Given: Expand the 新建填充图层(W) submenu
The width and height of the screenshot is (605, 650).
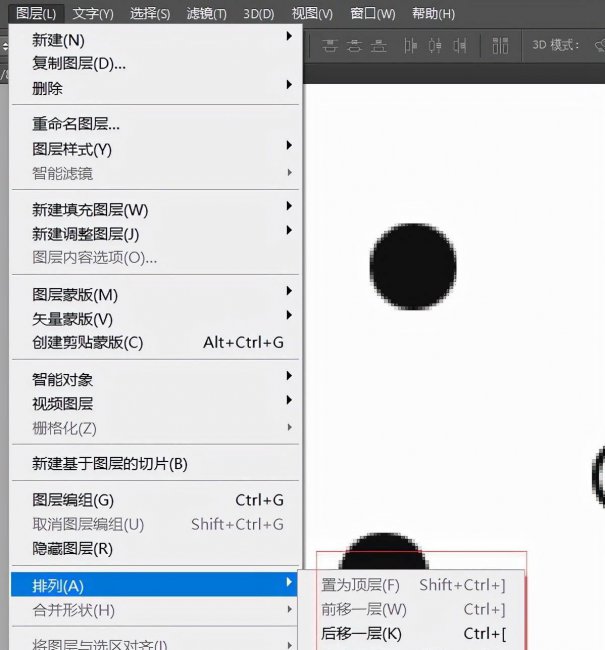Looking at the screenshot, I should (x=155, y=209).
